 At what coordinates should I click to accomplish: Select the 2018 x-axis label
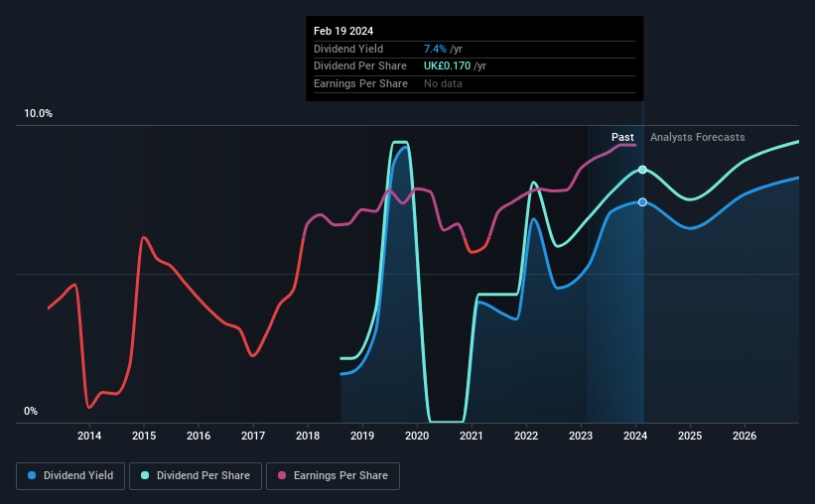[x=308, y=436]
